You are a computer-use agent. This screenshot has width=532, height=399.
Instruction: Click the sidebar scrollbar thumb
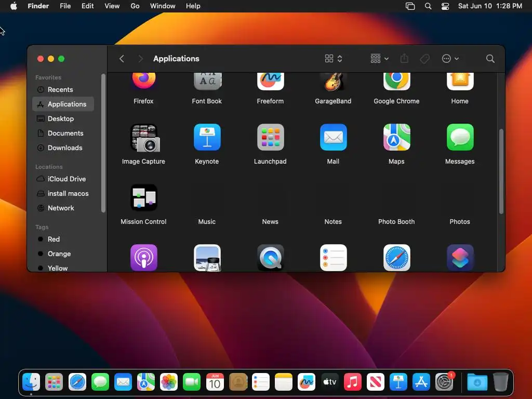103,143
